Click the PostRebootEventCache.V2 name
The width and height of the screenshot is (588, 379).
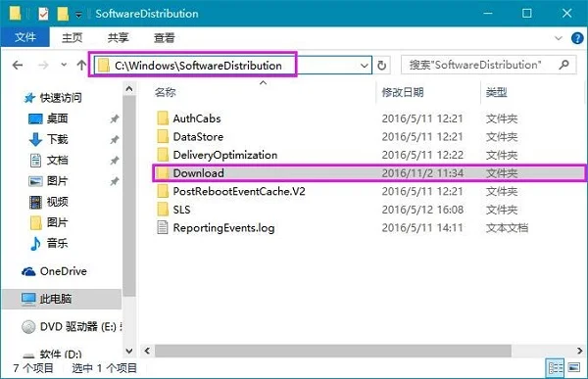(x=239, y=191)
